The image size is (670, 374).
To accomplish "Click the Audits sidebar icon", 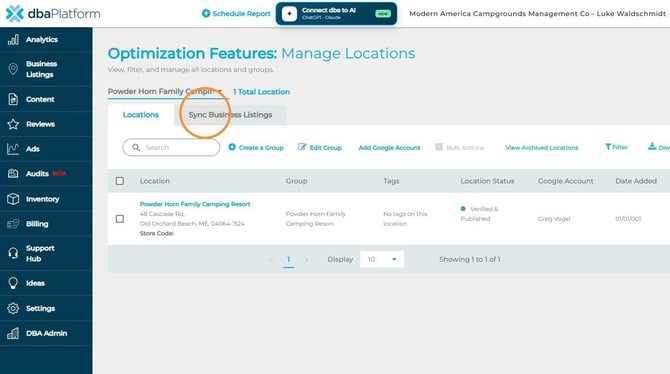I will click(13, 174).
